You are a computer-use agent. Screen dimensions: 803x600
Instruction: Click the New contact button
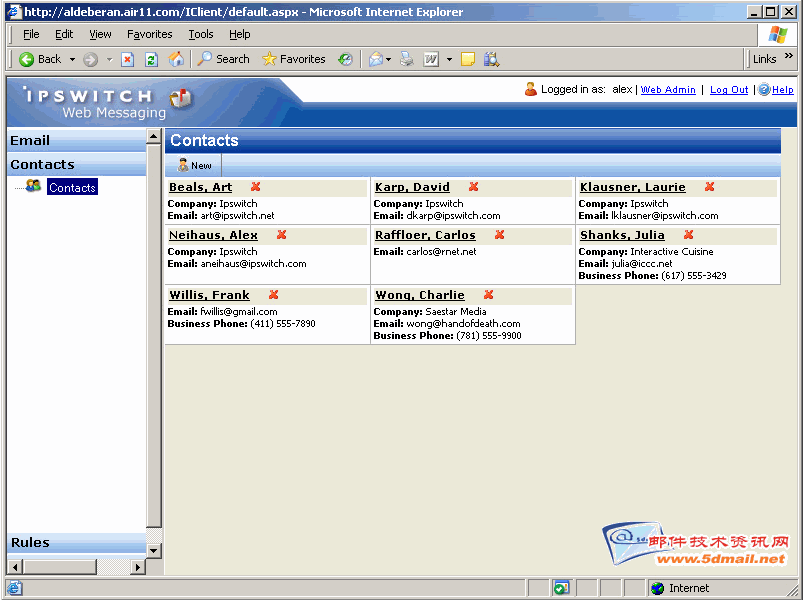(x=194, y=165)
